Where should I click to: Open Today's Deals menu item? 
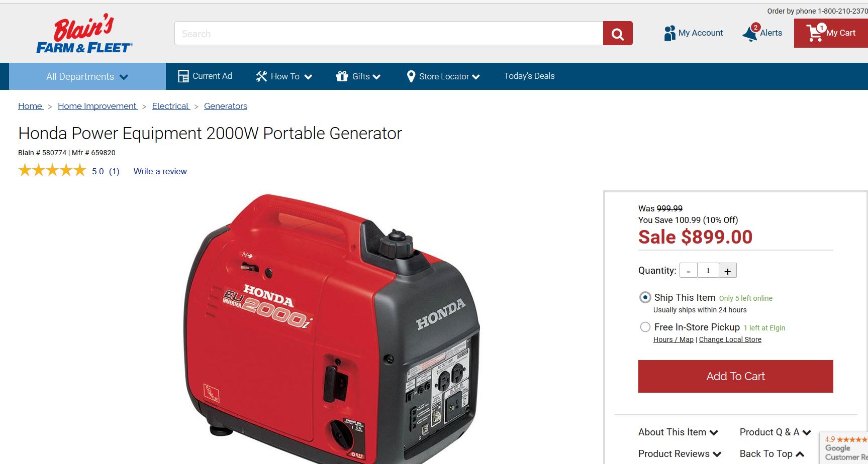pyautogui.click(x=529, y=76)
